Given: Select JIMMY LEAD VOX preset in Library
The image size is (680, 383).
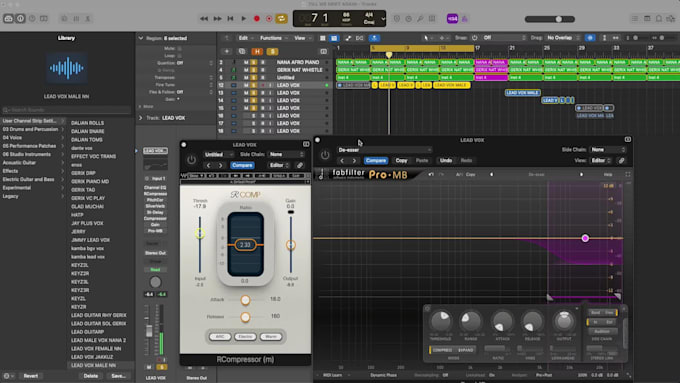Looking at the screenshot, I should click(90, 240).
